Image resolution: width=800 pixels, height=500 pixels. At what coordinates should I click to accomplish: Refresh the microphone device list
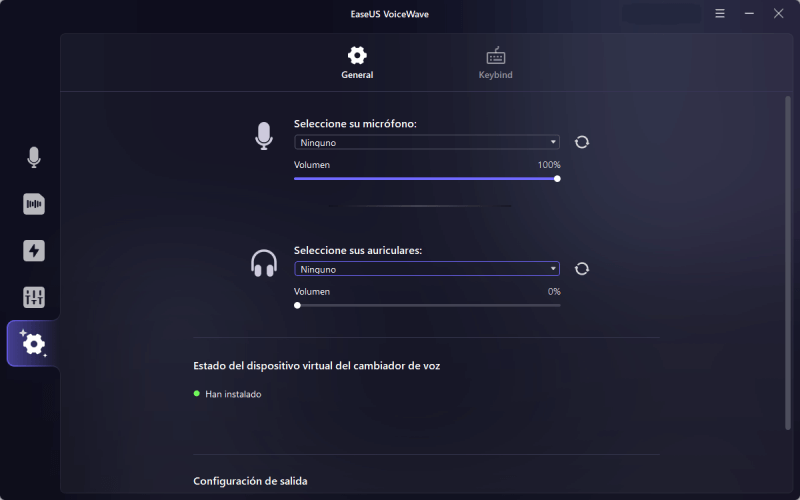tap(582, 142)
